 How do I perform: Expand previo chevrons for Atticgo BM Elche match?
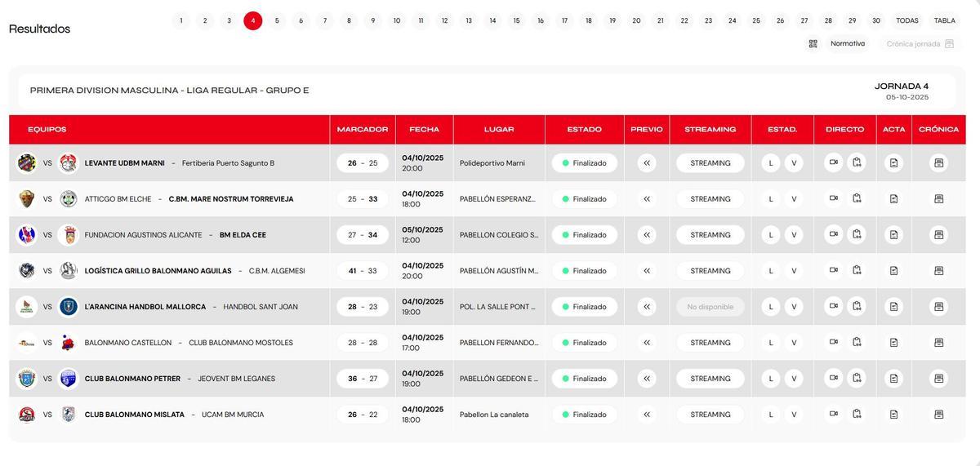(647, 199)
